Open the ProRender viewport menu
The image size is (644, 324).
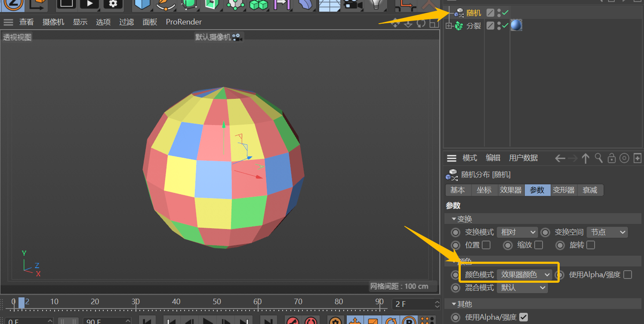point(184,22)
